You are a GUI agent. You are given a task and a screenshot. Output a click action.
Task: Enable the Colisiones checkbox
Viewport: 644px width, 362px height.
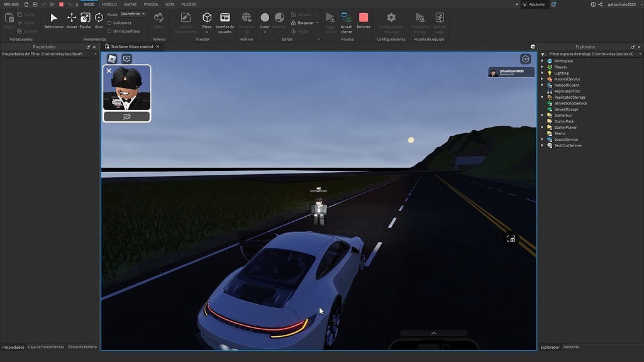tap(109, 22)
